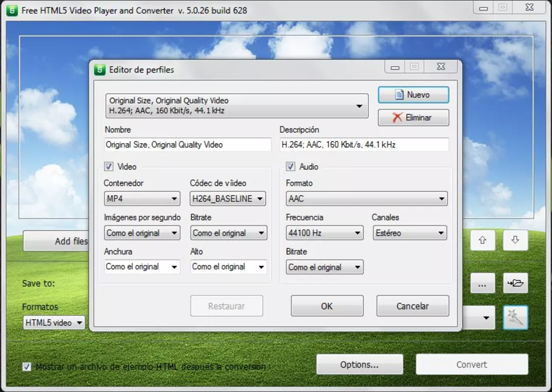Screen dimensions: 552x392
Task: Open the Frecuencia 44100 Hz dropdown
Action: [x=325, y=233]
